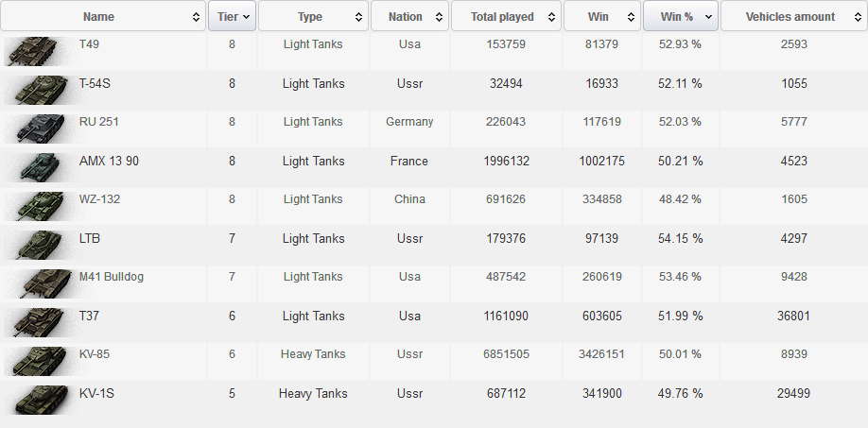Click the KV-85 tank thumbnail

coord(36,360)
